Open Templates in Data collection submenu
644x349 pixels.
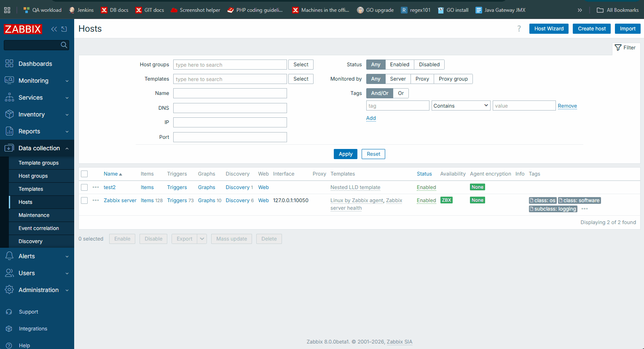tap(31, 189)
